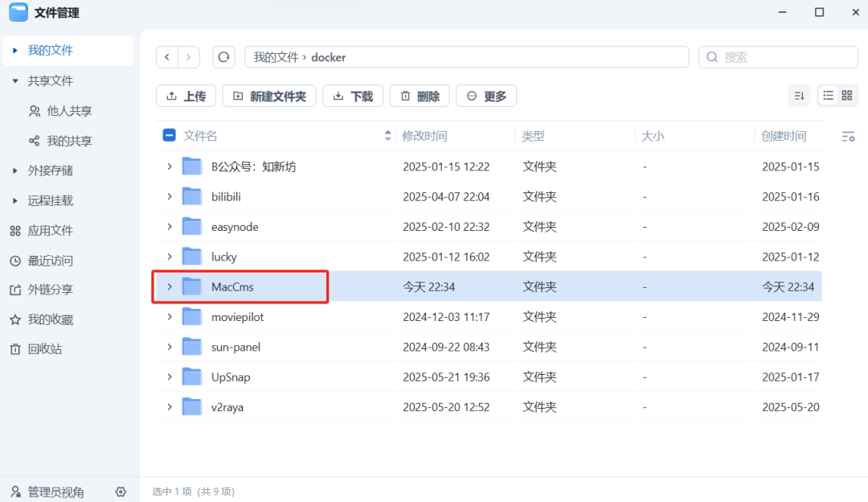868x502 pixels.
Task: Select all files with the header checkbox
Action: pyautogui.click(x=169, y=135)
